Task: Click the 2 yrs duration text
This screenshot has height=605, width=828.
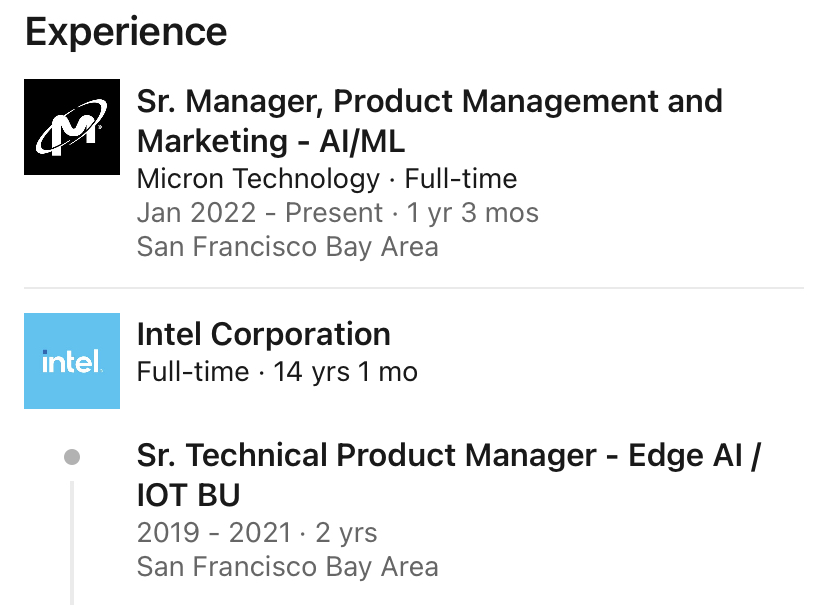Action: point(346,532)
